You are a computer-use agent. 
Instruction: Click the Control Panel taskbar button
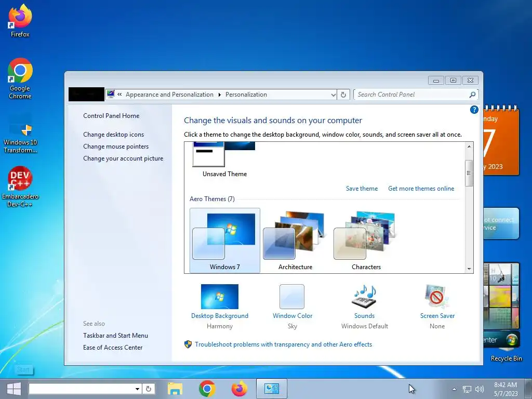coord(271,389)
